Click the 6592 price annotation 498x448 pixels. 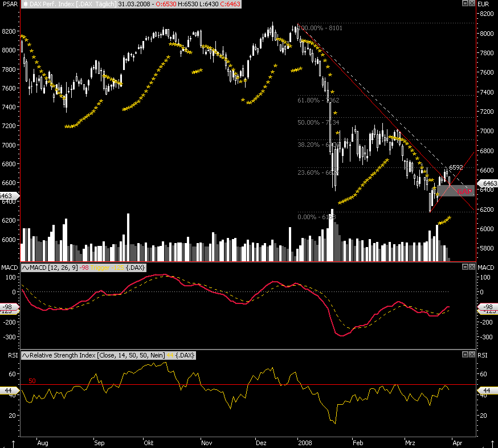pyautogui.click(x=456, y=167)
